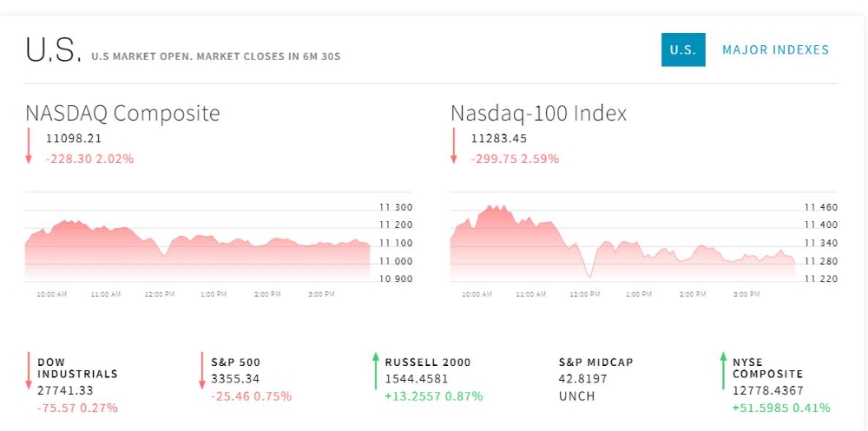This screenshot has height=431, width=868.
Task: Click the S&P Midcap index name
Action: (597, 362)
